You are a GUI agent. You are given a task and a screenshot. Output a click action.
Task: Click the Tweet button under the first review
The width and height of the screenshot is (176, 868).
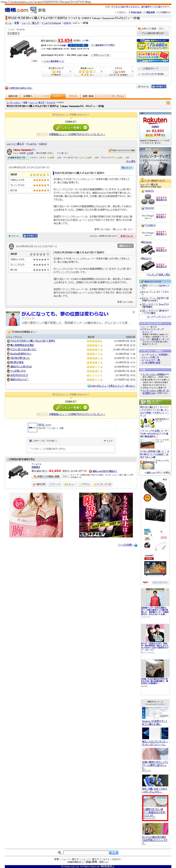[14, 236]
